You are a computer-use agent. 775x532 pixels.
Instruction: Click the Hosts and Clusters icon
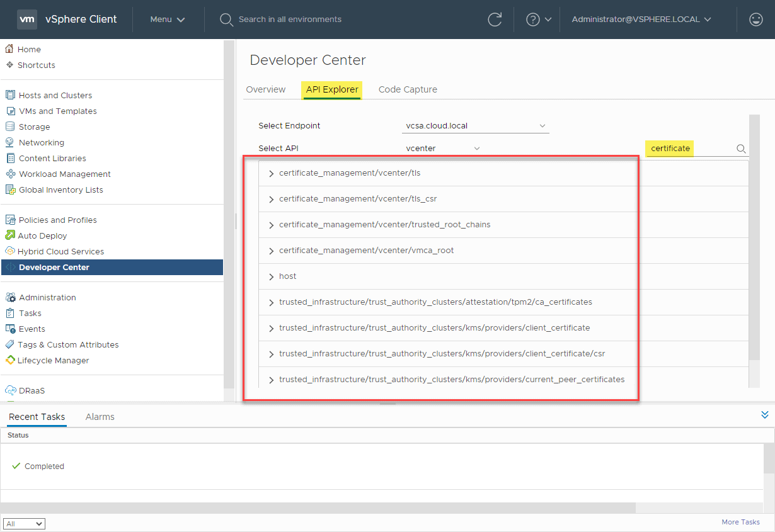[x=10, y=95]
